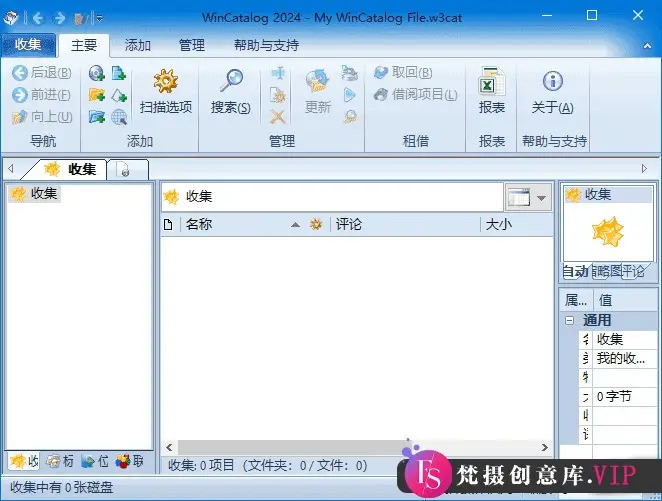Switch to the 位 locations bottom panel tab
Image resolution: width=662 pixels, height=501 pixels.
95,461
